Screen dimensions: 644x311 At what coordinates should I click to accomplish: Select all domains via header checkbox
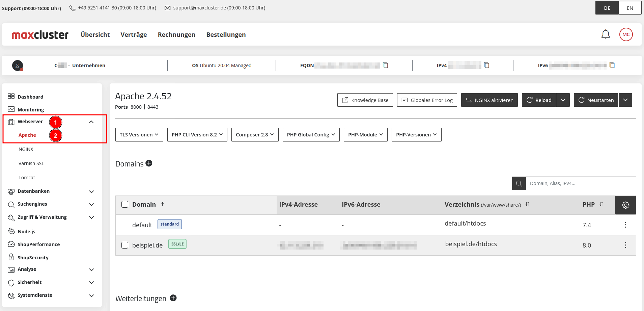125,204
